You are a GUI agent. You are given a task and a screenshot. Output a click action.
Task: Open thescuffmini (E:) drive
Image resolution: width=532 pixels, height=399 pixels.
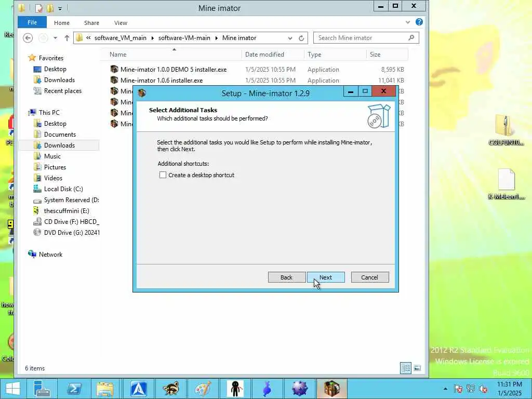pos(66,211)
